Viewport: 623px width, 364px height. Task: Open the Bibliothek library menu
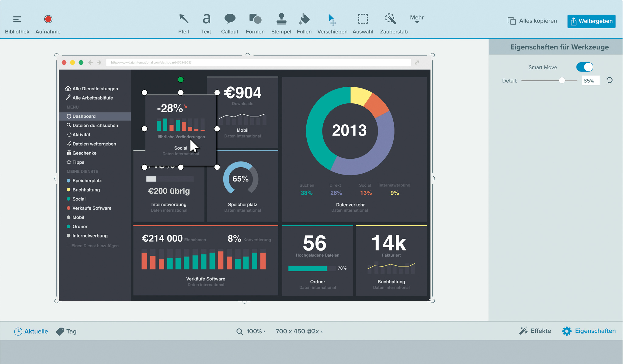(17, 23)
